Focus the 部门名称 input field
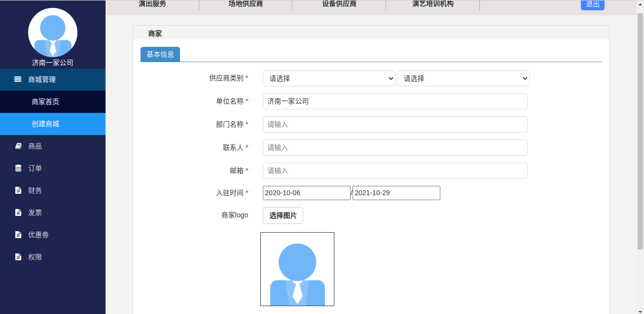 [x=395, y=124]
